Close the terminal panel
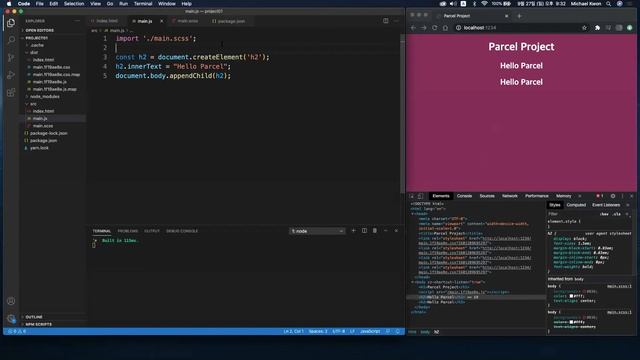This screenshot has height=360, width=640. (396, 231)
